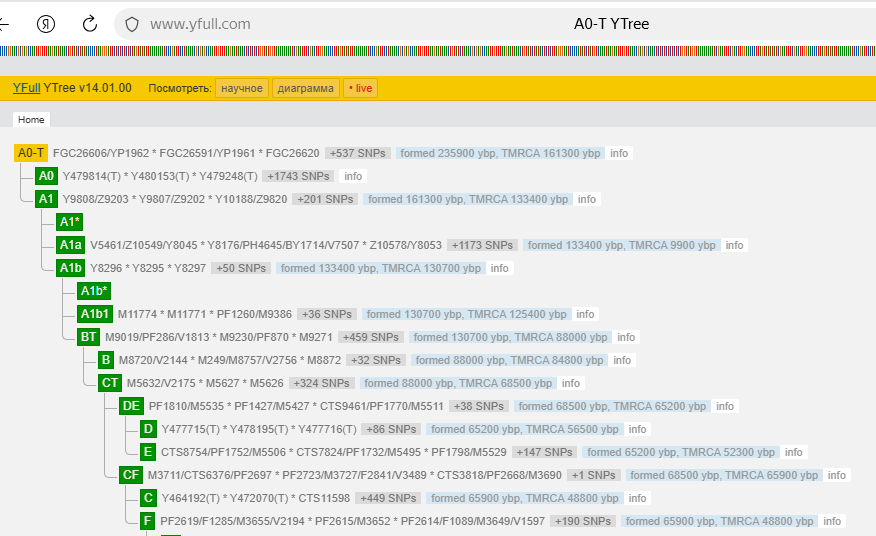Expand +38 SNPs for DE
This screenshot has height=536, width=876.
[x=479, y=406]
